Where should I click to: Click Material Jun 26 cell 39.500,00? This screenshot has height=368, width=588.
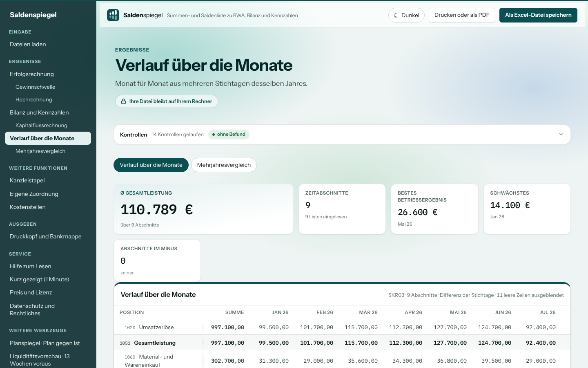pyautogui.click(x=496, y=361)
